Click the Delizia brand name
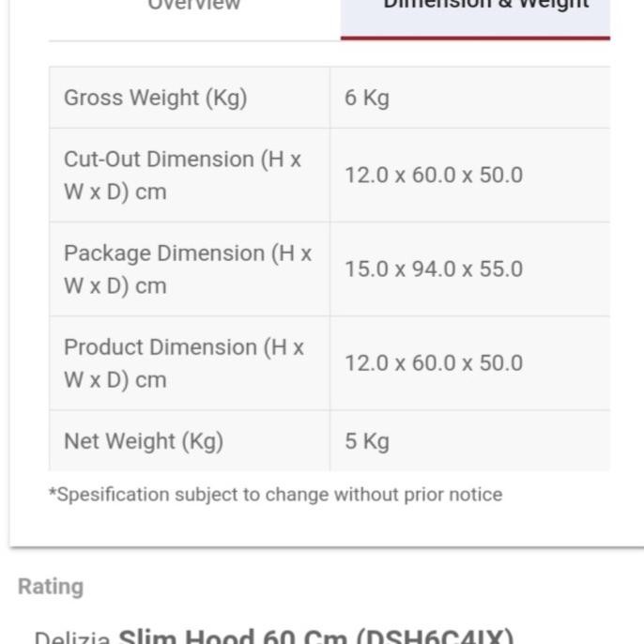 (x=73, y=637)
